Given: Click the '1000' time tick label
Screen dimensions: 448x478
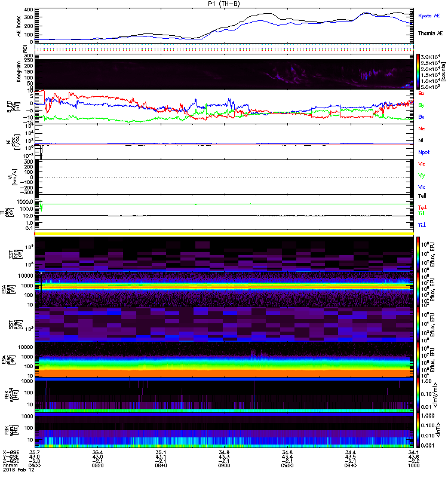Looking at the screenshot, I should pyautogui.click(x=413, y=465).
